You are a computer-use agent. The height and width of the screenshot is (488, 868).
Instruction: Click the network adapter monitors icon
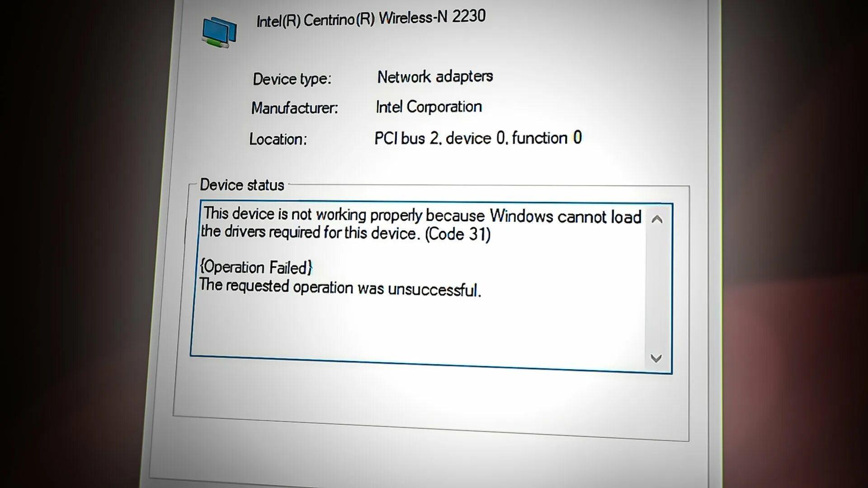point(219,32)
